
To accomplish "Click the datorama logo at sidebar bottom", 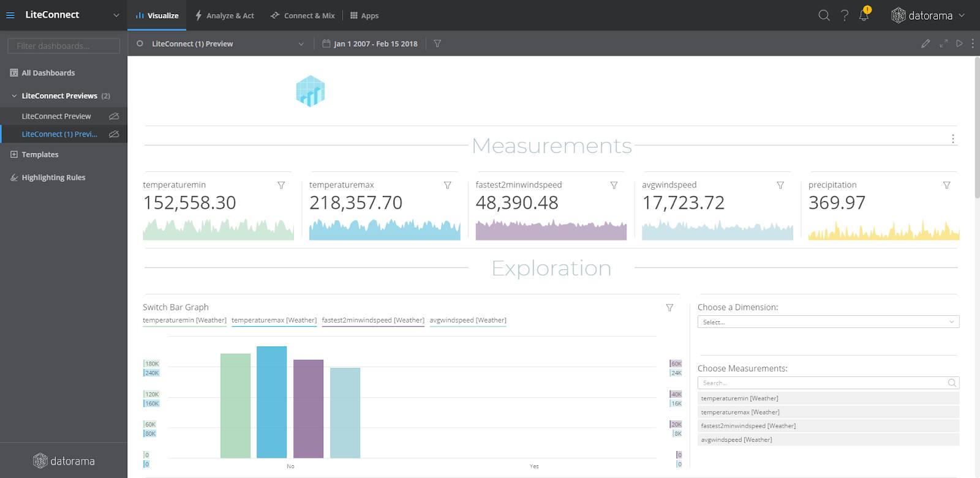I will click(64, 461).
